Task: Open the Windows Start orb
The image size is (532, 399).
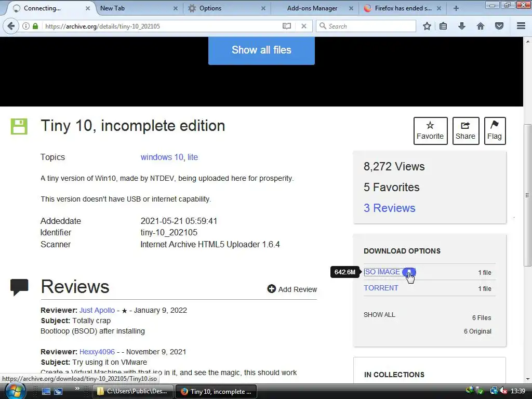Action: pos(16,391)
